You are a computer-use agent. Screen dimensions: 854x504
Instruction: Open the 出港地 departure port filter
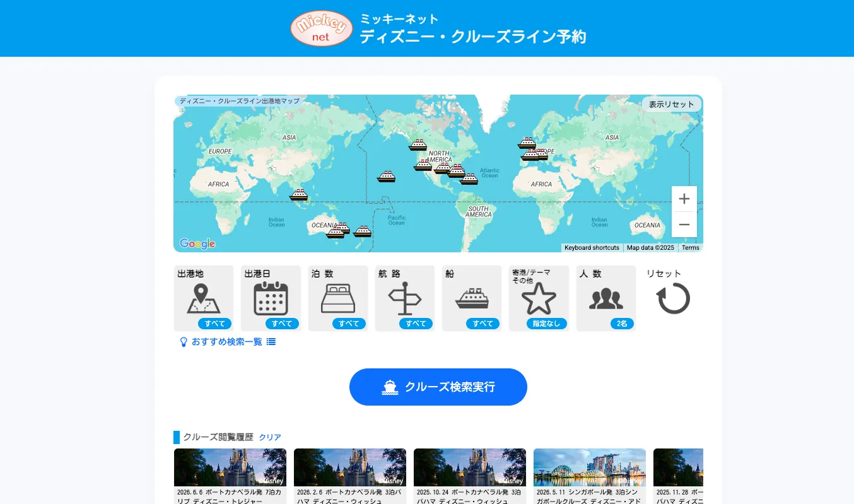pyautogui.click(x=204, y=298)
